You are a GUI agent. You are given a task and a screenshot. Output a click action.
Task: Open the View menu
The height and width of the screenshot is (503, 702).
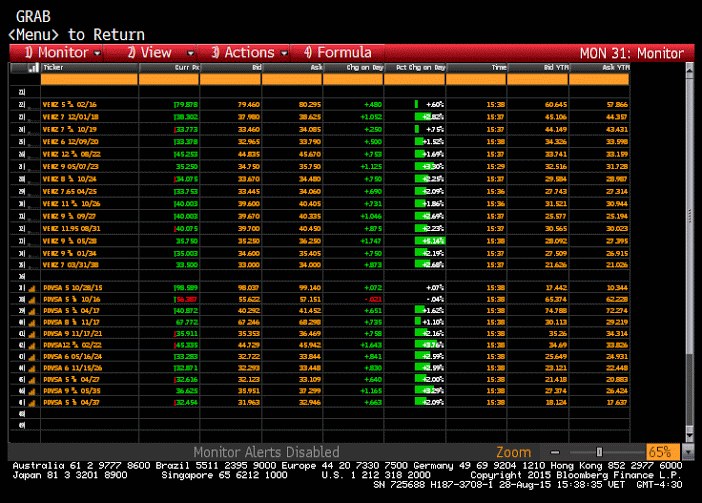click(150, 53)
